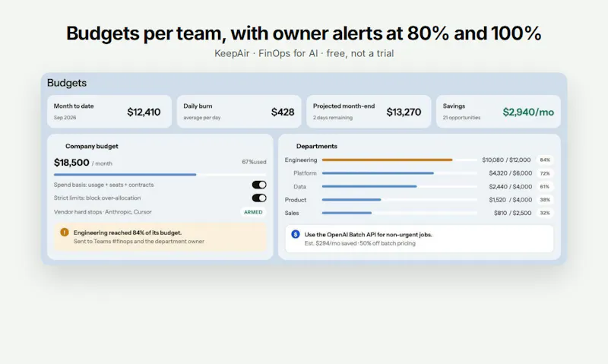Select the Platform department label
This screenshot has height=364, width=608.
pyautogui.click(x=305, y=173)
